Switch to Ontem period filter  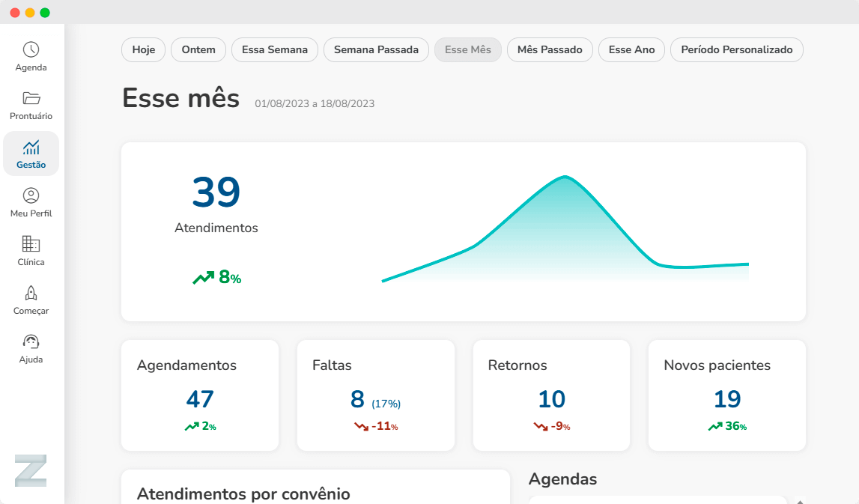pos(198,50)
